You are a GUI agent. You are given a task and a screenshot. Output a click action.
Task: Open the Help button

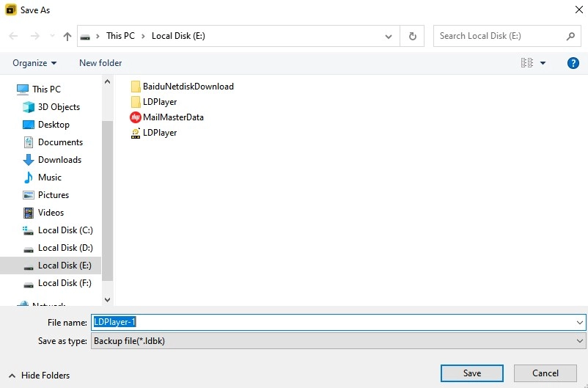(x=573, y=63)
